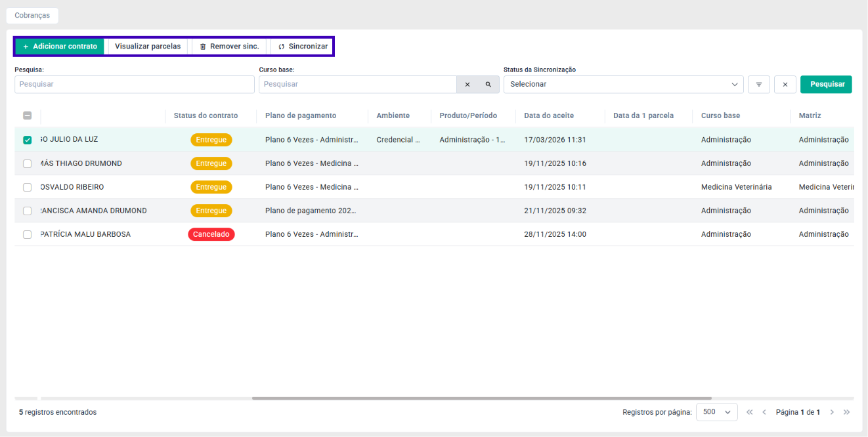Click the 5 registros encontrados text

(58, 412)
